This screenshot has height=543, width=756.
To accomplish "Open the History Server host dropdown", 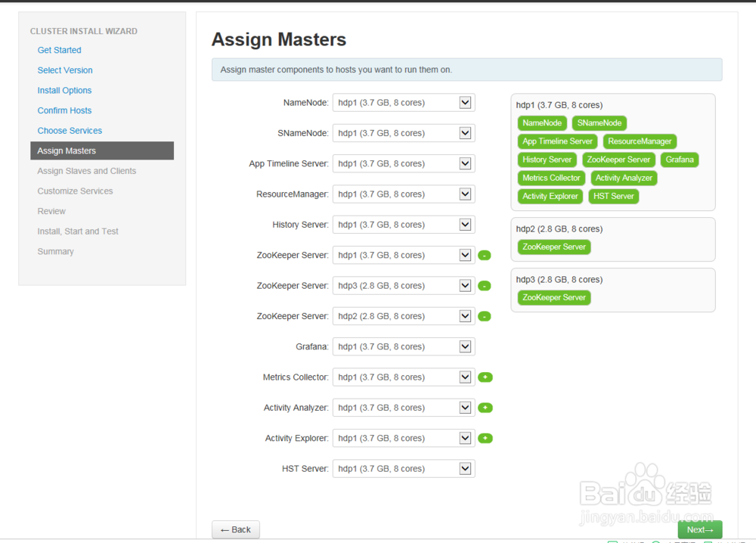I will [x=404, y=225].
